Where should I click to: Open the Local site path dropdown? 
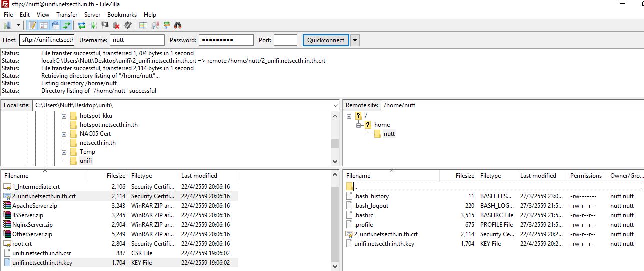335,106
